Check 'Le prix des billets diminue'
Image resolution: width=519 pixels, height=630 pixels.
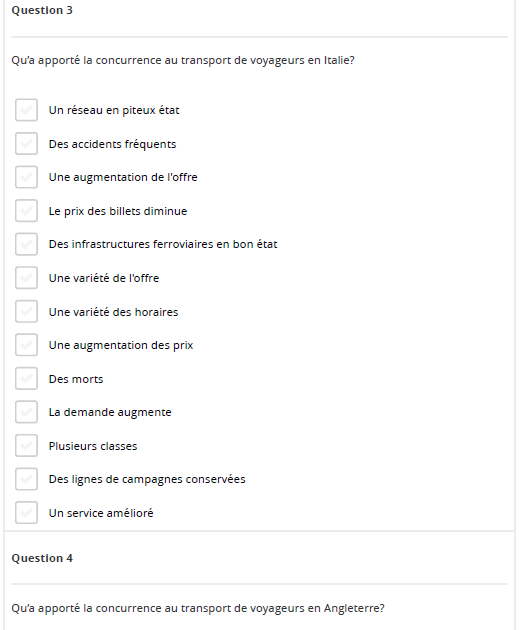point(27,211)
